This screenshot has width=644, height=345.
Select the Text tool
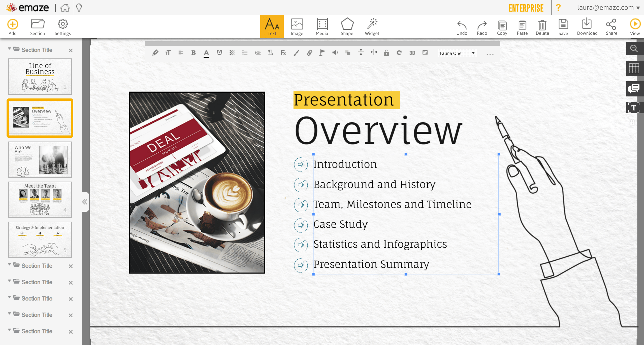point(271,26)
